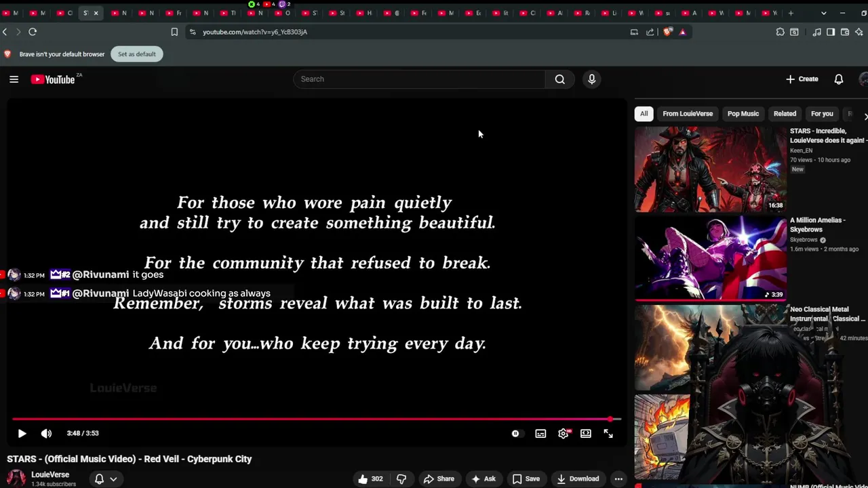Switch to theater mode
Screen dimensions: 868x488
(x=586, y=433)
